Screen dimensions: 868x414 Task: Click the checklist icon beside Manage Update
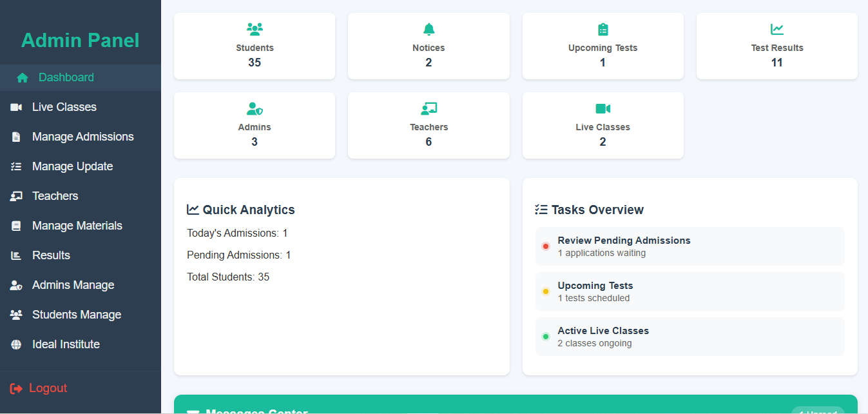pyautogui.click(x=16, y=167)
